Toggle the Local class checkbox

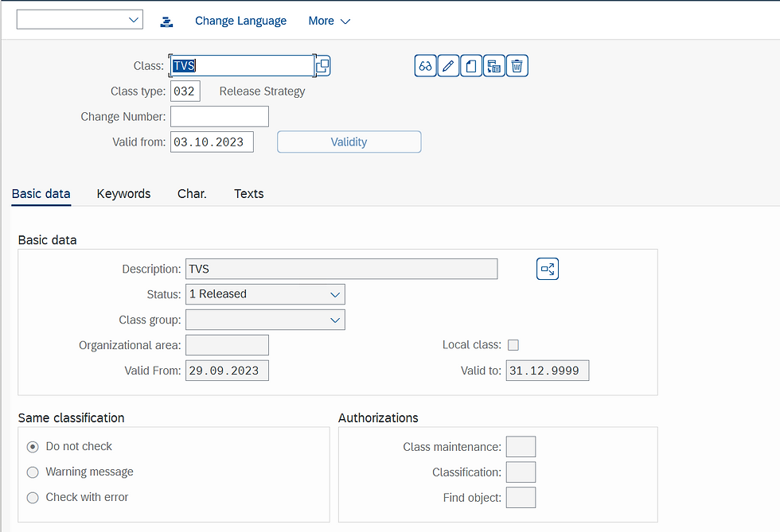[513, 345]
